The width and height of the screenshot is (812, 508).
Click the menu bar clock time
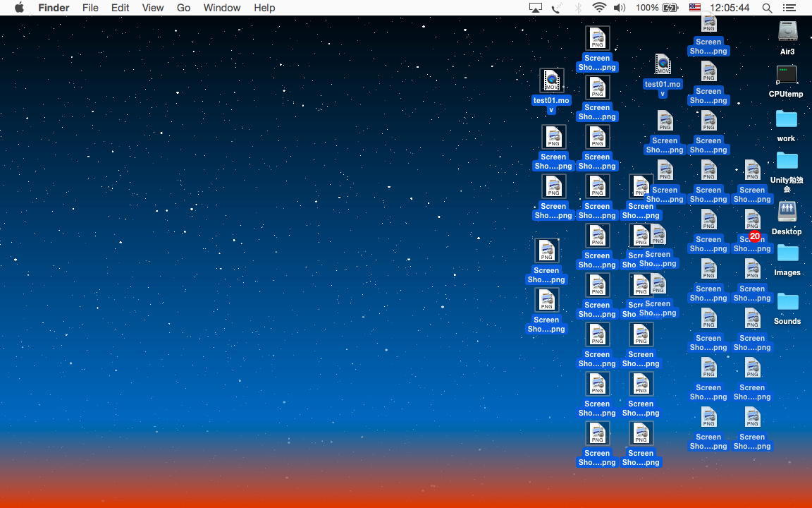tap(730, 8)
